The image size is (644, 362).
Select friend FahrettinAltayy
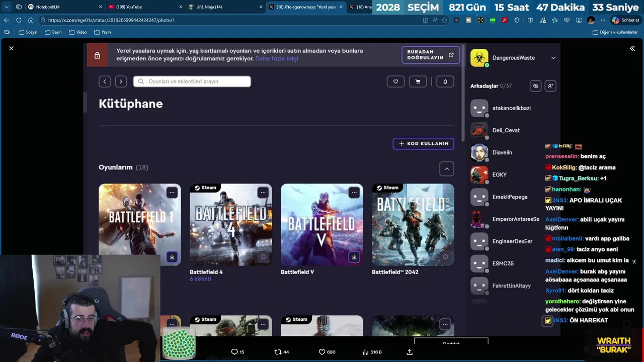pos(512,286)
